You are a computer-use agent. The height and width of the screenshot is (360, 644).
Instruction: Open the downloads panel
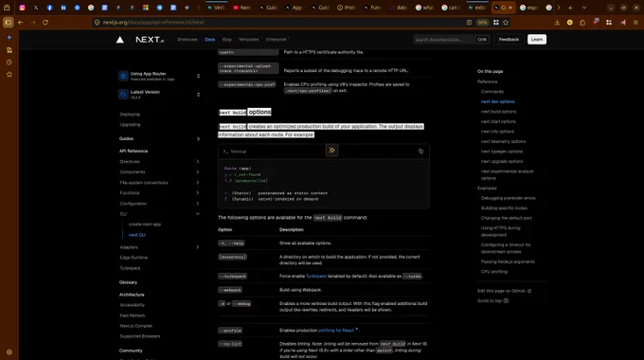click(557, 22)
